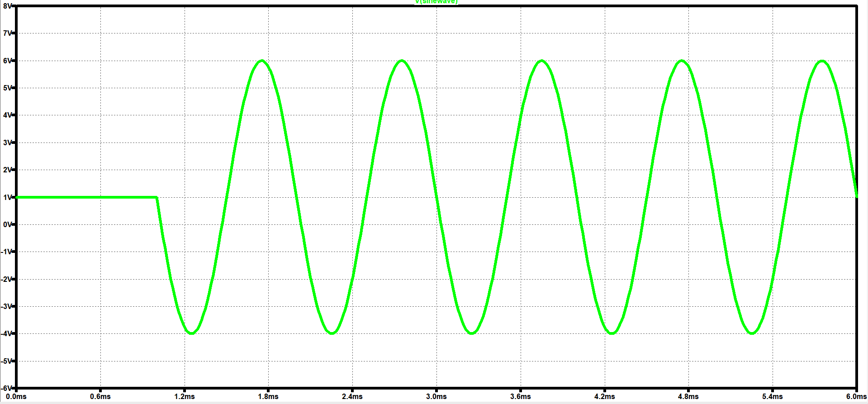
Task: Select the -5V vertical axis label
Action: (x=6, y=361)
